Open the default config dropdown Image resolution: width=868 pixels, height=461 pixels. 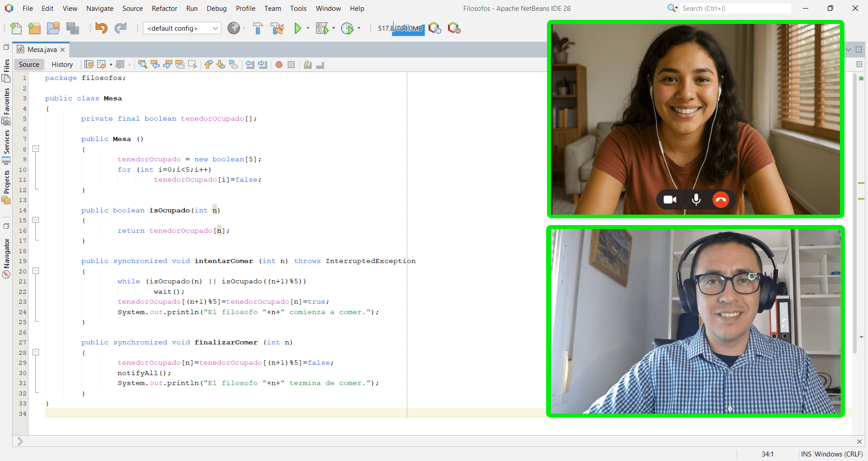point(182,28)
